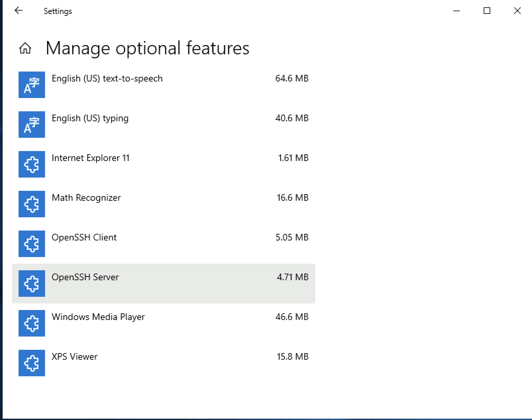Click the 5.05 MB size value
Viewport: 532px width, 420px height.
coord(292,237)
